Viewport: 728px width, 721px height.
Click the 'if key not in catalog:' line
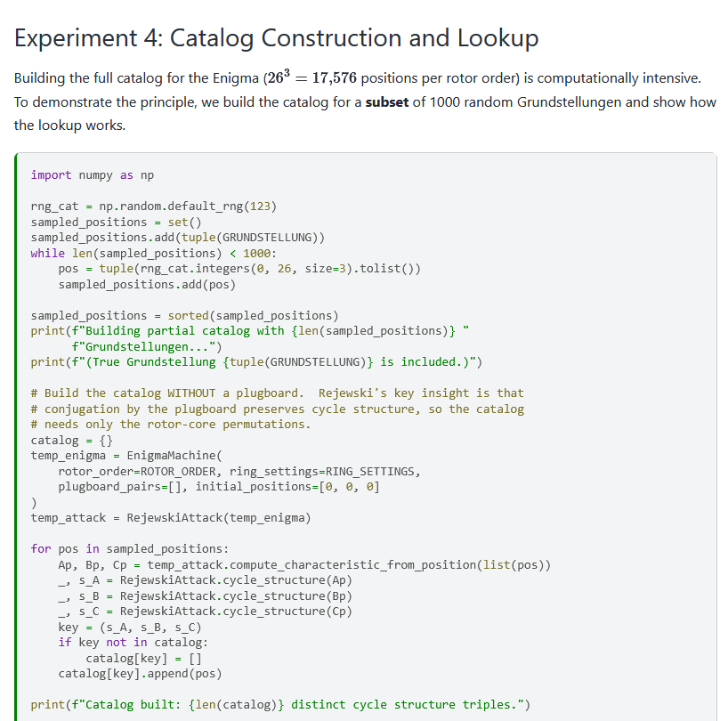coord(133,642)
